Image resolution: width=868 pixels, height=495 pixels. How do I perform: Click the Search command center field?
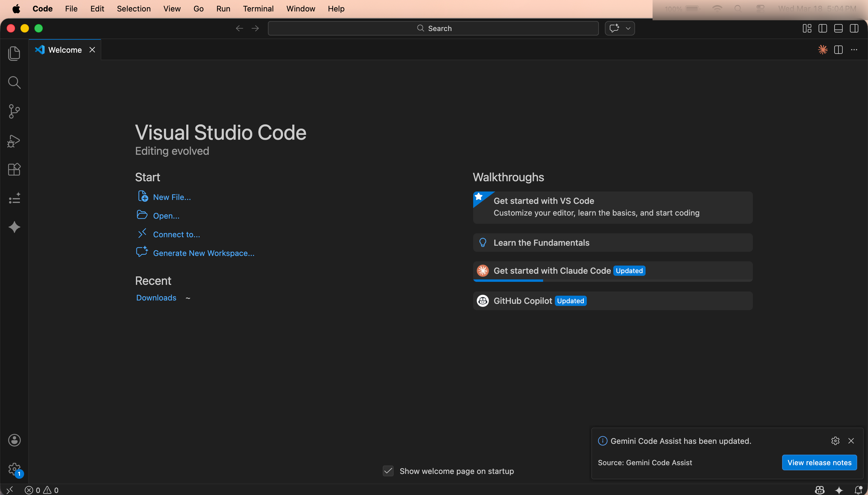(x=433, y=29)
